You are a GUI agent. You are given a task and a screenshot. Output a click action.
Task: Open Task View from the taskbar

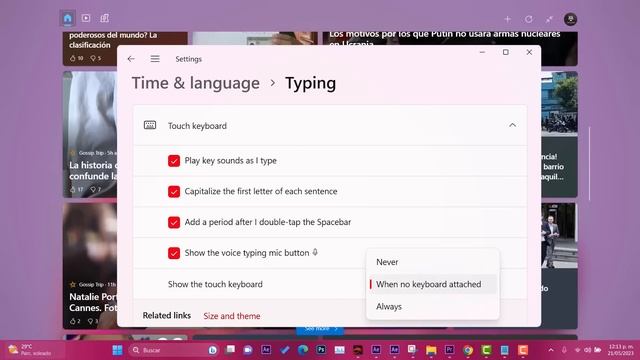(x=230, y=350)
